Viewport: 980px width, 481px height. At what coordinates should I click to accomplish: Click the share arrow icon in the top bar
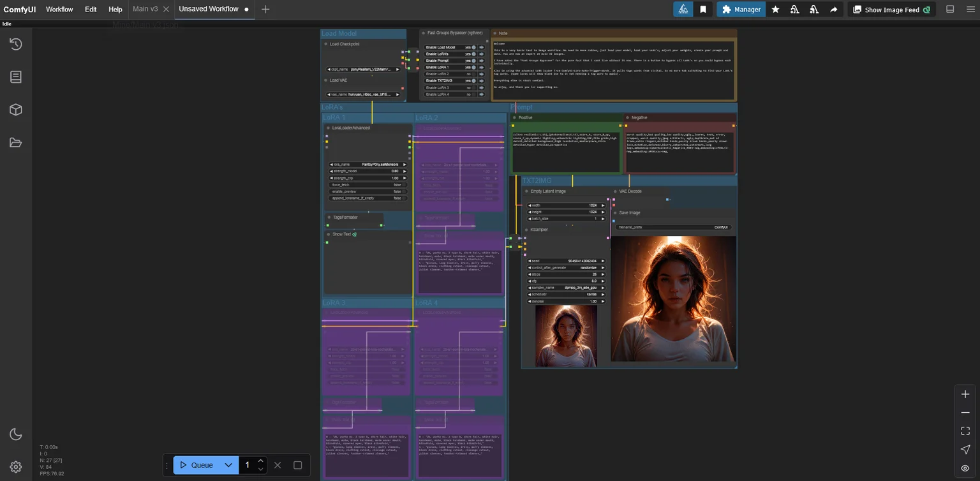[x=833, y=10]
